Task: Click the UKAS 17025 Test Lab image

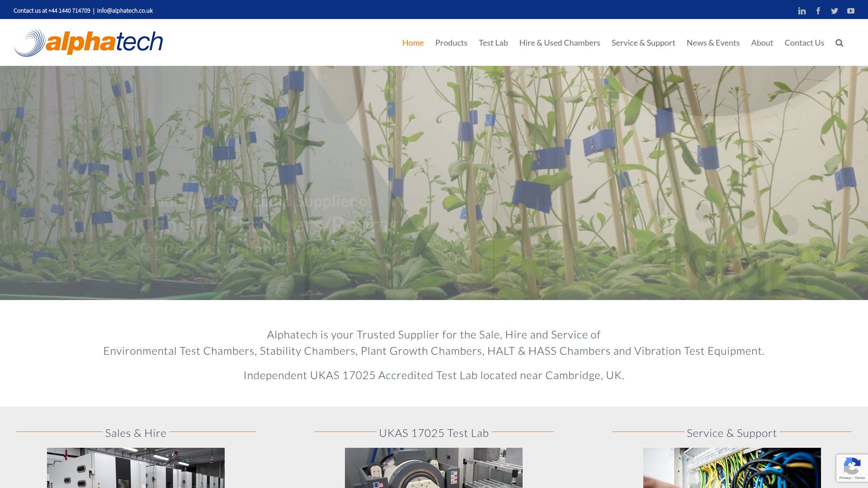Action: [434, 468]
